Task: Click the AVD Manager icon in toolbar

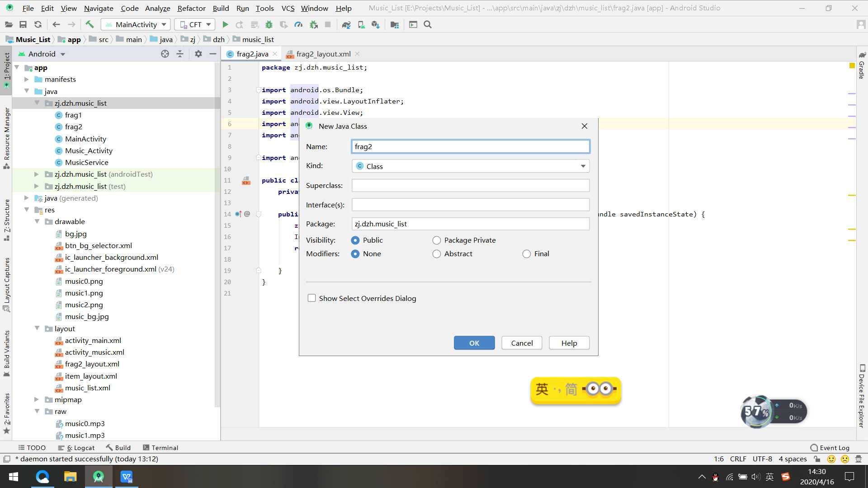Action: click(x=361, y=24)
